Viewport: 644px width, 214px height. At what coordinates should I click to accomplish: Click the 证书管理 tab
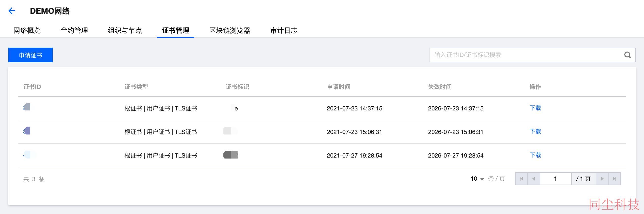[175, 30]
